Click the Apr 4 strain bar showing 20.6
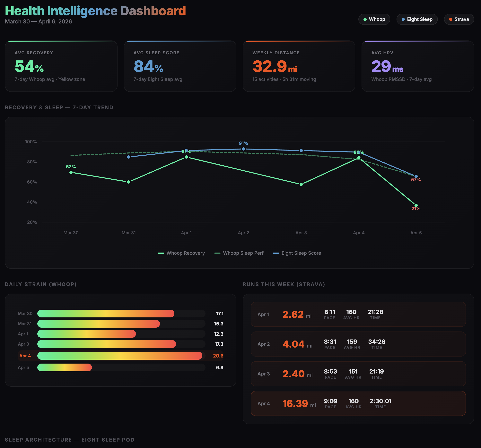The width and height of the screenshot is (481, 448). point(120,356)
